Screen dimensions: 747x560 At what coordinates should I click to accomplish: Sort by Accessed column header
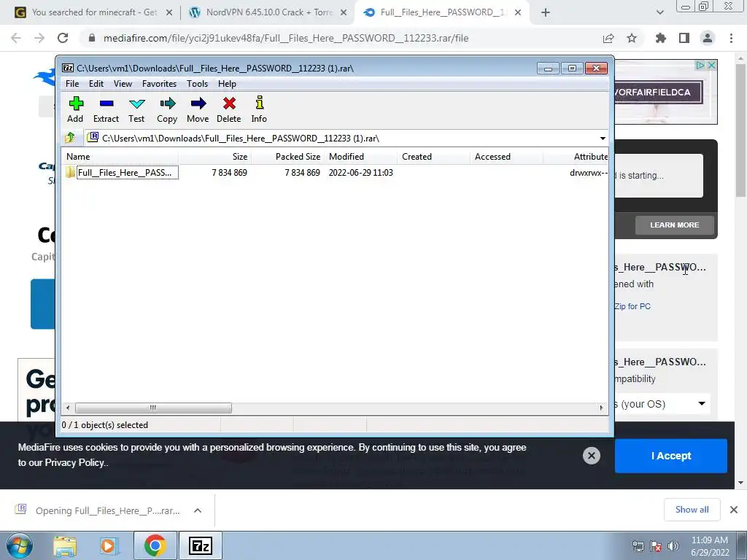point(506,157)
